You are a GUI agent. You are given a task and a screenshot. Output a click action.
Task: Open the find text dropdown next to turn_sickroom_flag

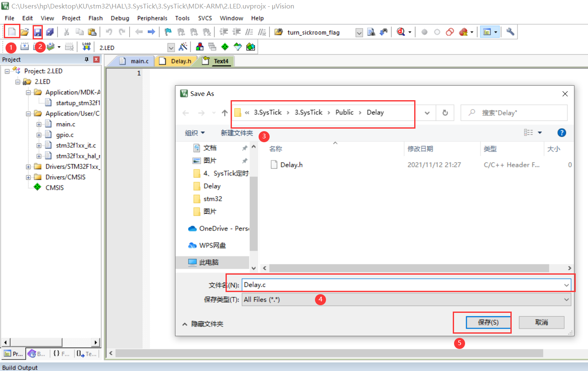(359, 32)
